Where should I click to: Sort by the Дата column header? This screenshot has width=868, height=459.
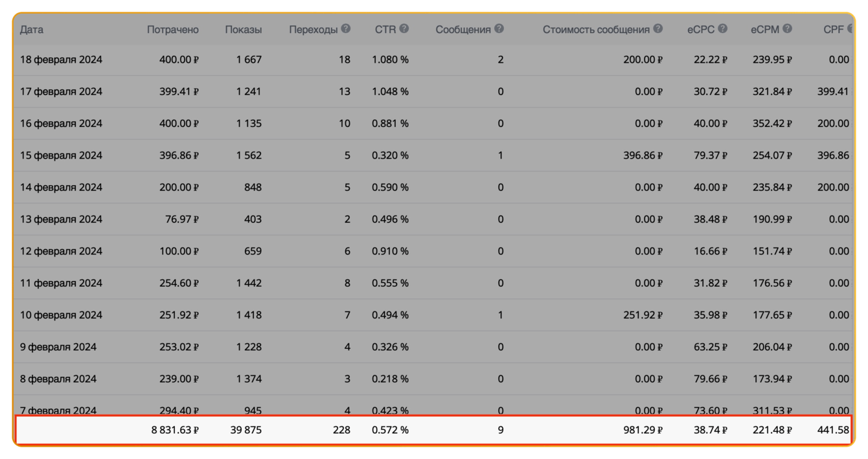tap(32, 30)
